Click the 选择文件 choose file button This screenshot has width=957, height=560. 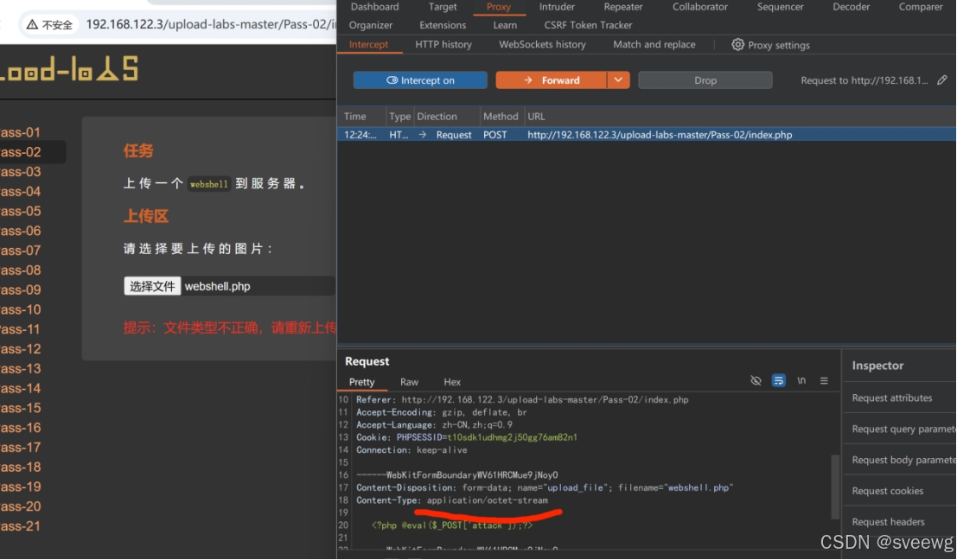point(152,286)
